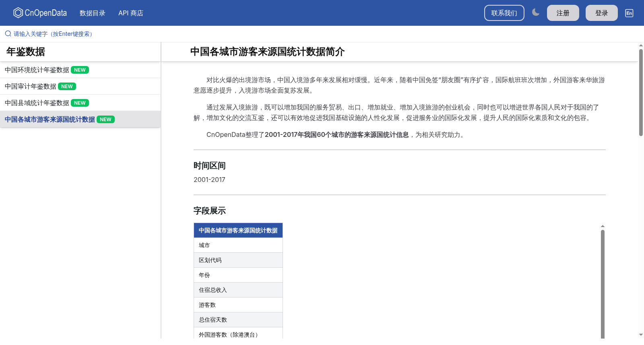This screenshot has width=644, height=345.
Task: Select 中国各城市游客来源国统计数据 sidebar item
Action: pos(80,119)
